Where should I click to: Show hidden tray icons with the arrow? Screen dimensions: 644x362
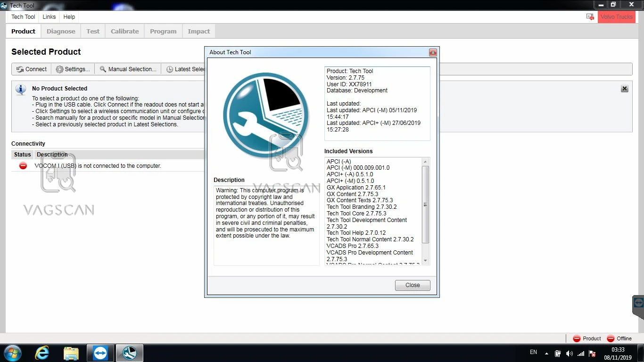546,353
